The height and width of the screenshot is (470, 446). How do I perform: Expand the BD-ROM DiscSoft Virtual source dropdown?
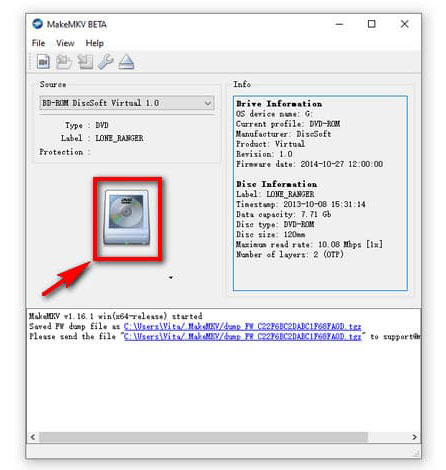127,103
